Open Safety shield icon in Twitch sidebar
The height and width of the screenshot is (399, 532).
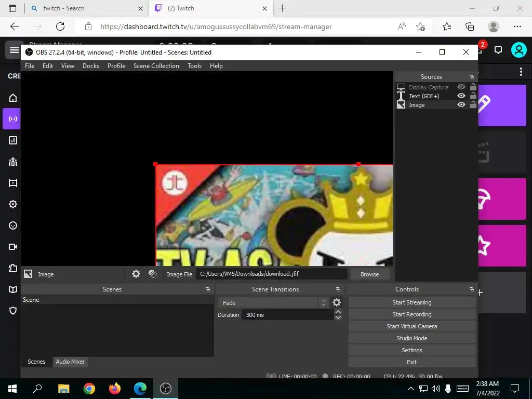pos(13,311)
